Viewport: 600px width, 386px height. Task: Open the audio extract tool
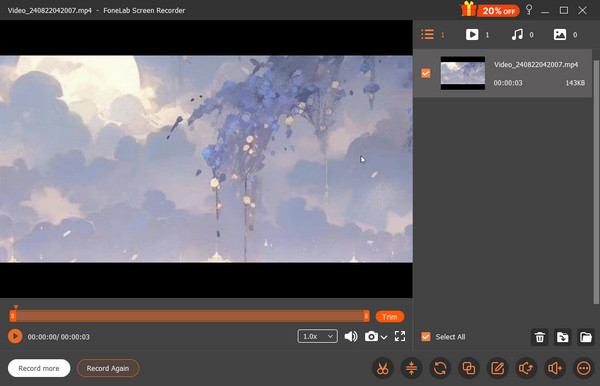[526, 368]
